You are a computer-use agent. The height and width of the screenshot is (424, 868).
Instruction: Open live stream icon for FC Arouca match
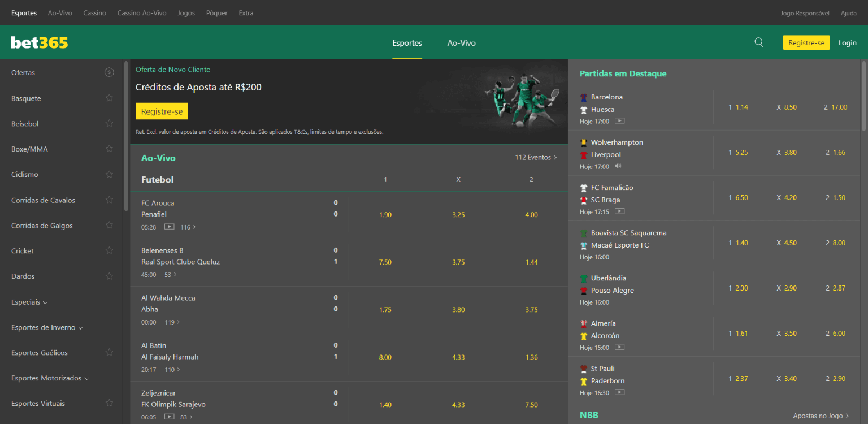tap(169, 227)
